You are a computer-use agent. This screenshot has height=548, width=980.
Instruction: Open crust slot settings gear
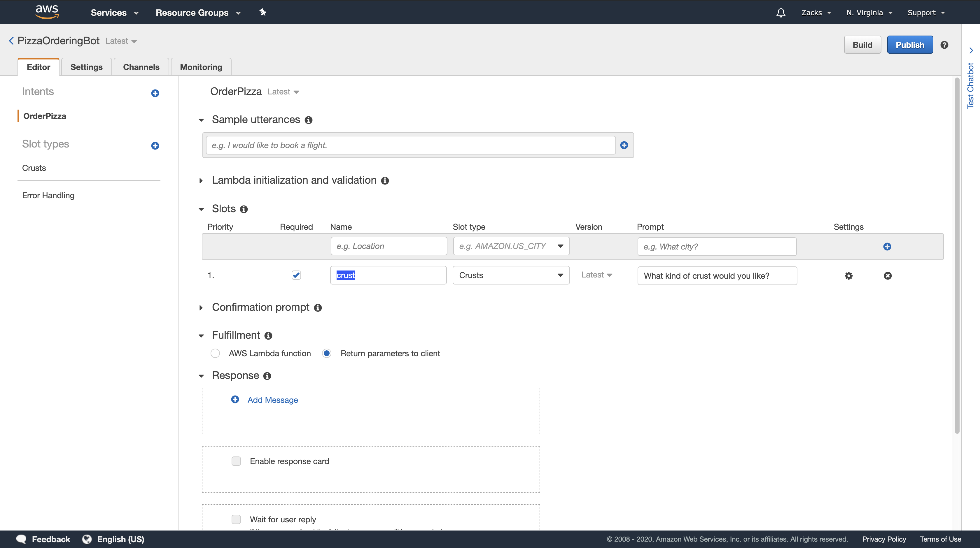848,276
